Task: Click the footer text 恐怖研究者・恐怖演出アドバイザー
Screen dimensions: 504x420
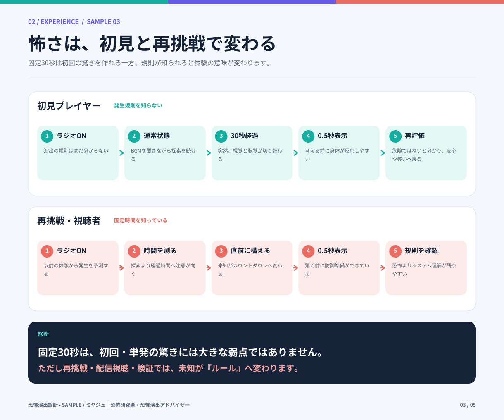Action: [x=150, y=405]
